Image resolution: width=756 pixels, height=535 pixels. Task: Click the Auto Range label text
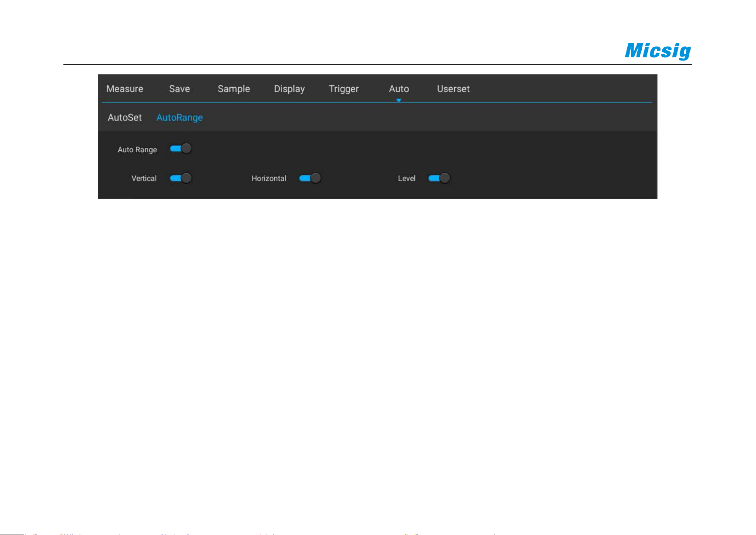point(137,150)
